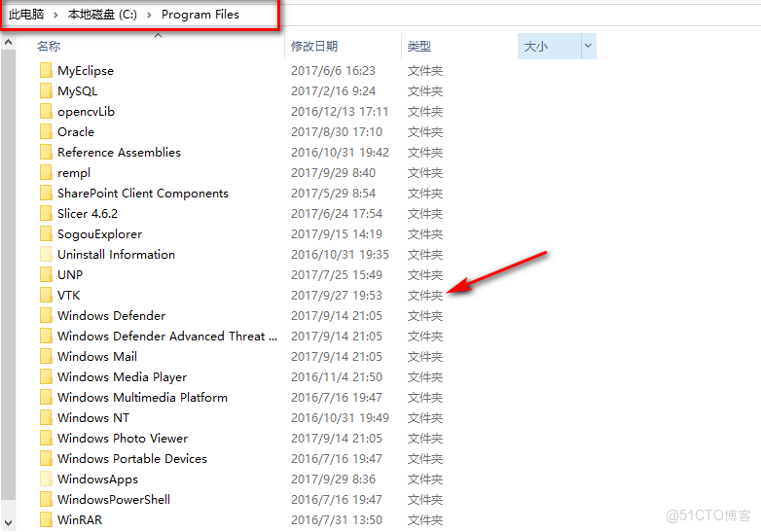Select the Slicer 4.6.2 folder name
Viewport: 761px width, 532px height.
(88, 213)
